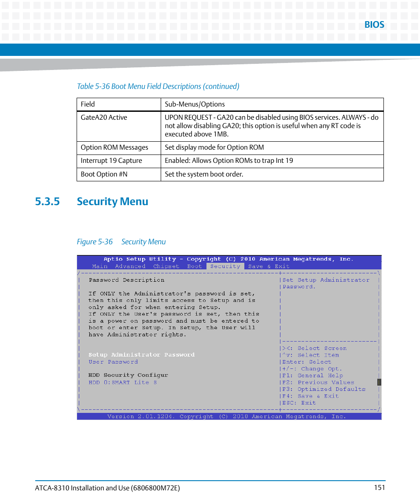Select the Security tab
The width and height of the screenshot is (420, 504).
(x=225, y=266)
